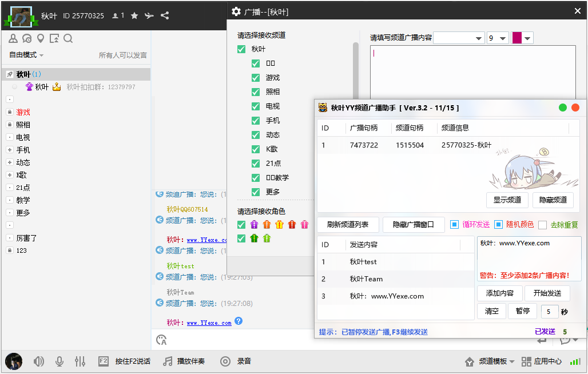Click the magenta font color swatch
Screen dimensions: 588x374
pos(517,38)
